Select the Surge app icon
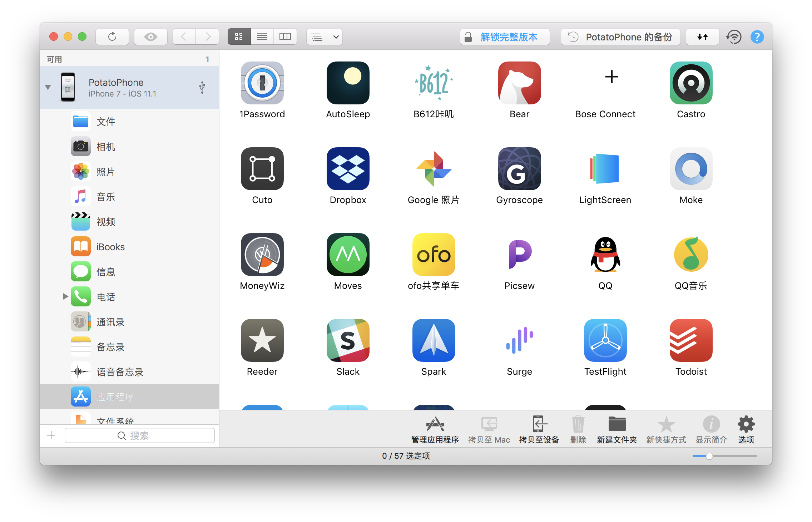812x522 pixels. tap(519, 340)
